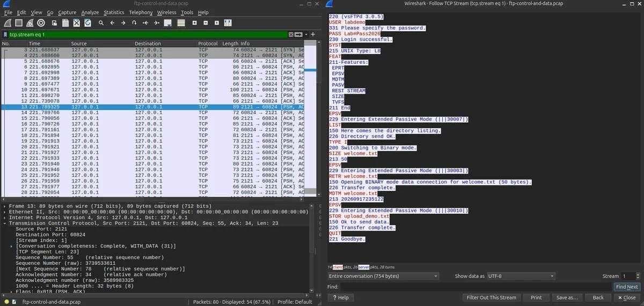Go forward in packet history
The width and height of the screenshot is (644, 306).
click(x=123, y=23)
